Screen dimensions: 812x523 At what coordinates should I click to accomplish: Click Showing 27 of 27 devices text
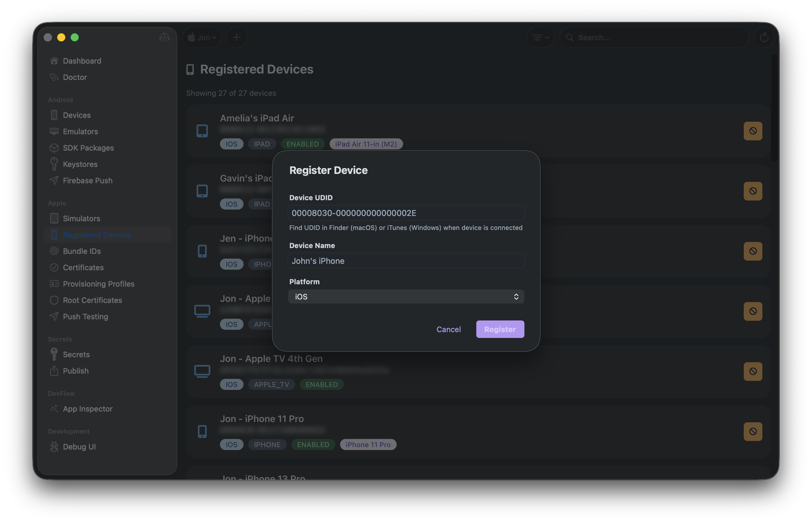coord(231,93)
